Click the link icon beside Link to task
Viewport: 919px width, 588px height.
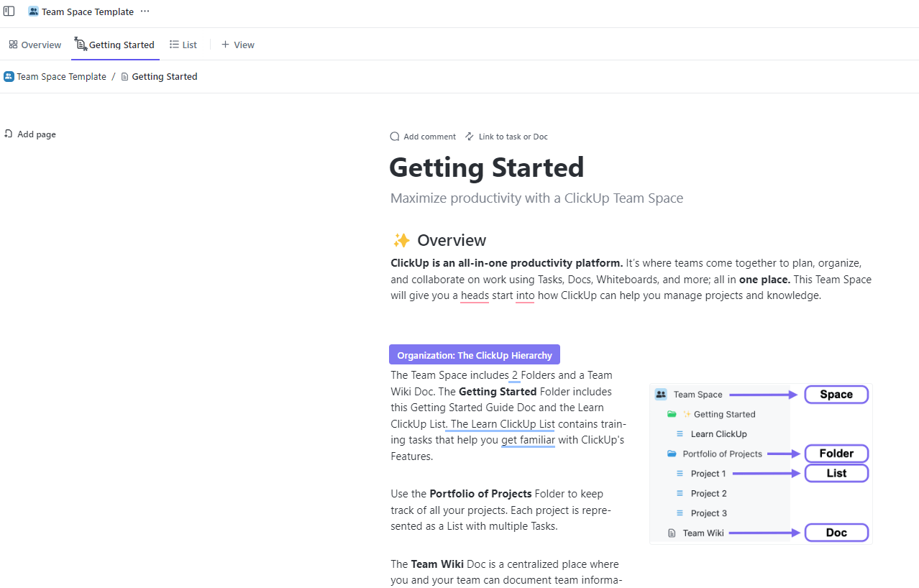point(470,137)
